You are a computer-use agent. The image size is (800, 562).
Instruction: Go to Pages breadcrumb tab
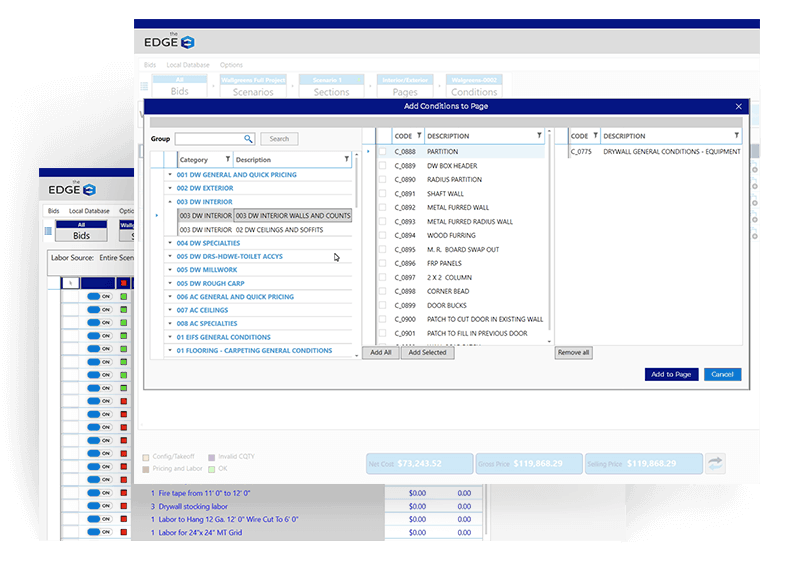point(405,86)
